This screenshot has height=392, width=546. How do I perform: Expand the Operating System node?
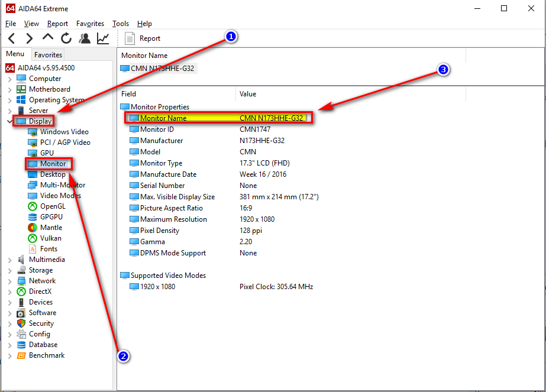[x=9, y=101]
